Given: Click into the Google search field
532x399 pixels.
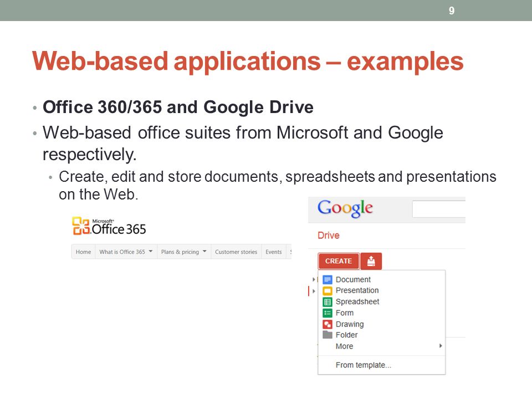Looking at the screenshot, I should [x=439, y=209].
